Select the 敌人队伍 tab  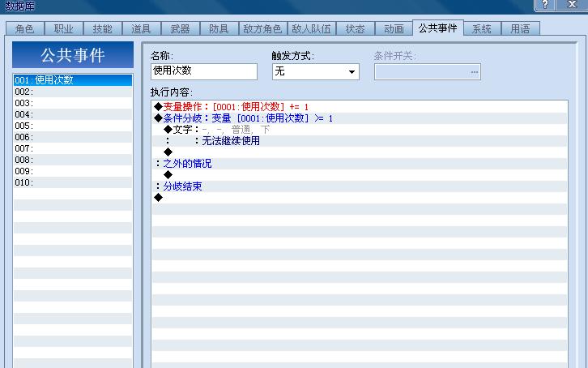point(311,29)
